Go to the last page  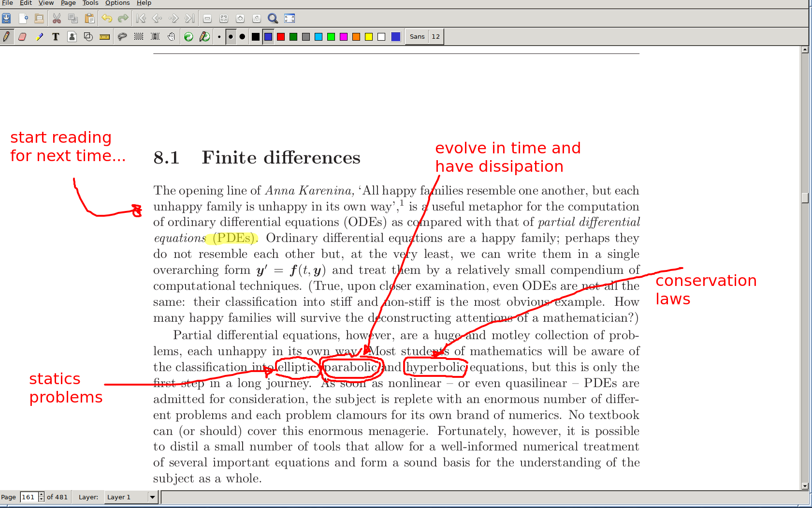click(x=189, y=18)
